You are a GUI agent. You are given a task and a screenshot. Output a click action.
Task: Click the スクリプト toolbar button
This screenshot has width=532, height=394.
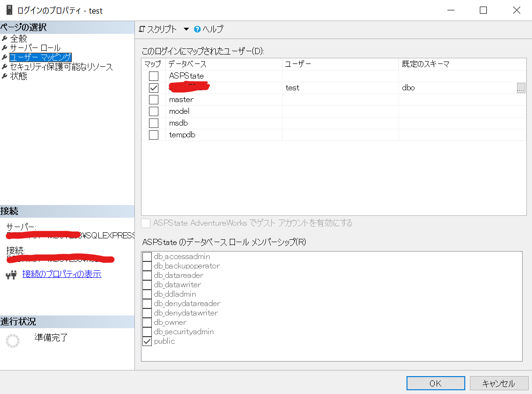(x=158, y=29)
